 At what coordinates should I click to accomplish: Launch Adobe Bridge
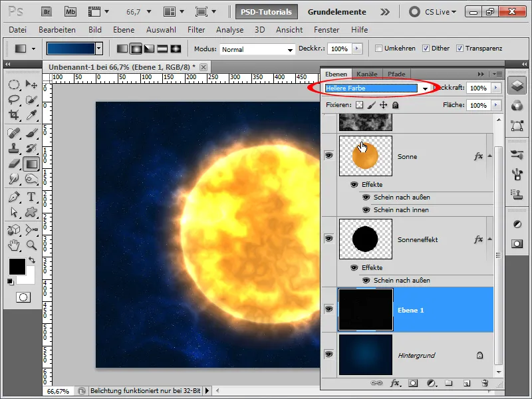(x=47, y=12)
